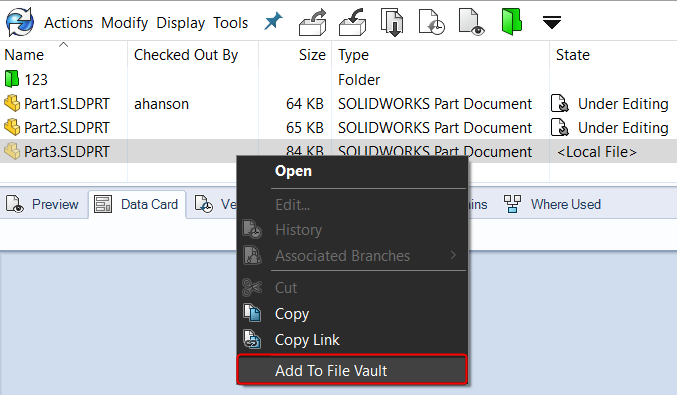Select Part2.SLDPRT file name
Screen dimensions: 677x395
[x=66, y=128]
